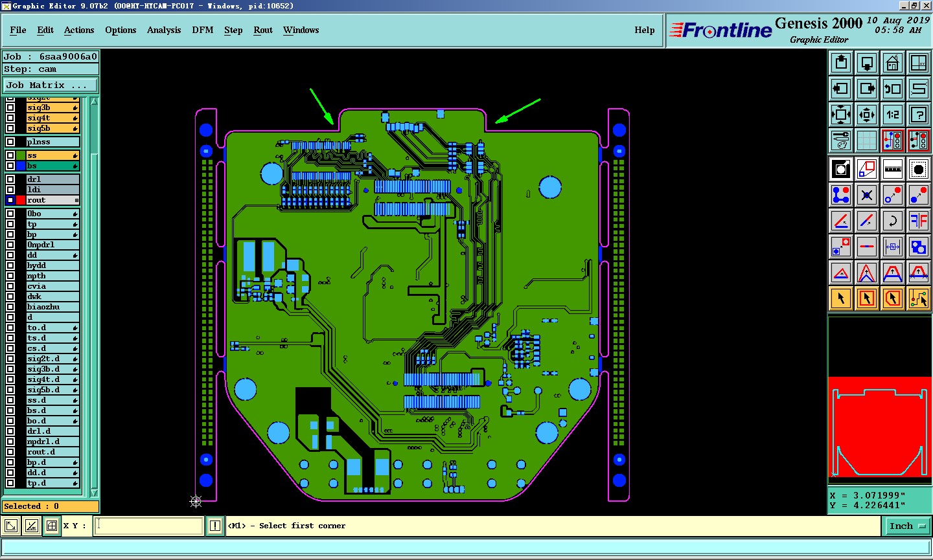Select the ldi layer name

point(52,190)
